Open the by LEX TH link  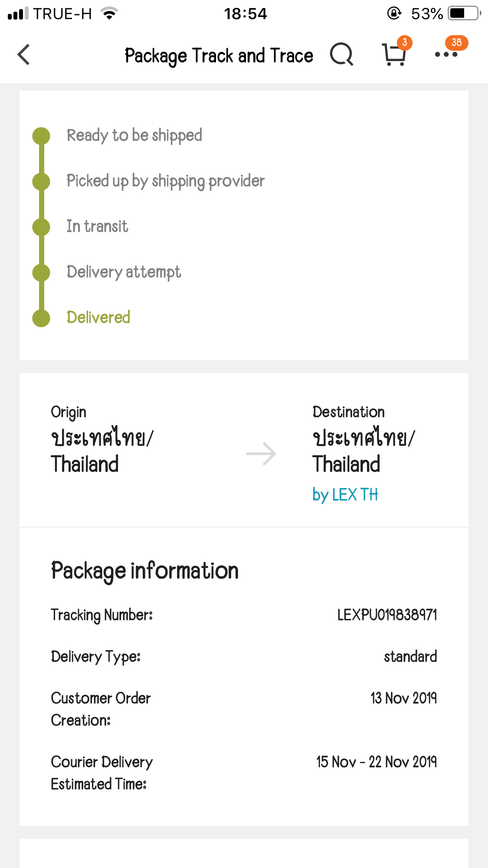[345, 495]
